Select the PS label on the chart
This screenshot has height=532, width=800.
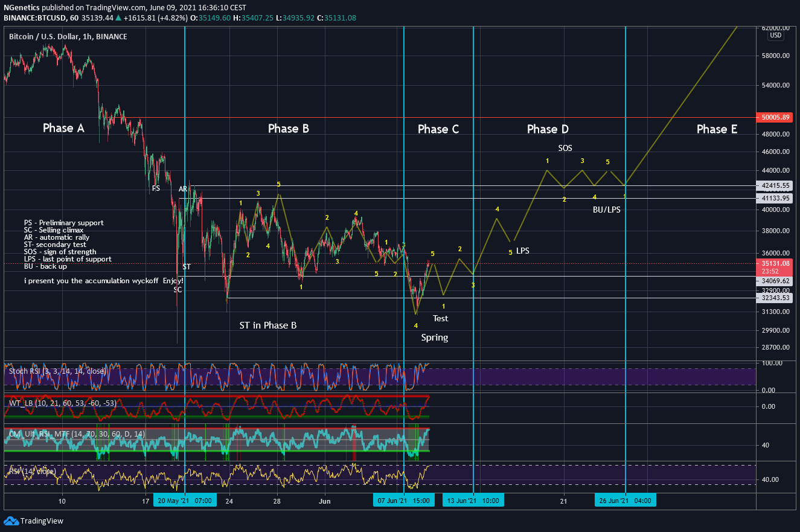pos(156,188)
